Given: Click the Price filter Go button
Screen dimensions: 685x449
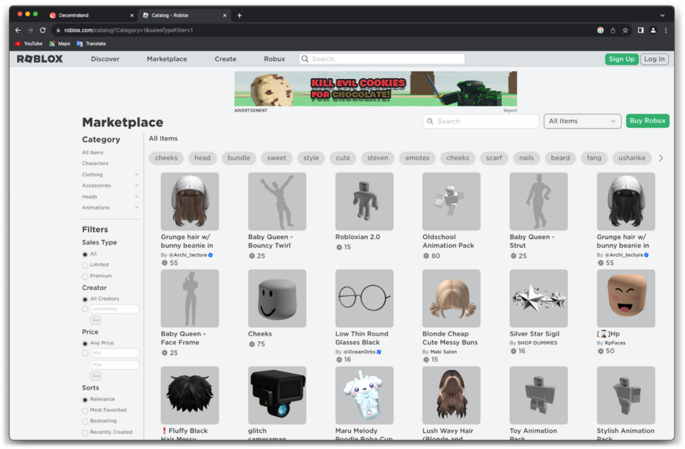Looking at the screenshot, I should coord(96,376).
